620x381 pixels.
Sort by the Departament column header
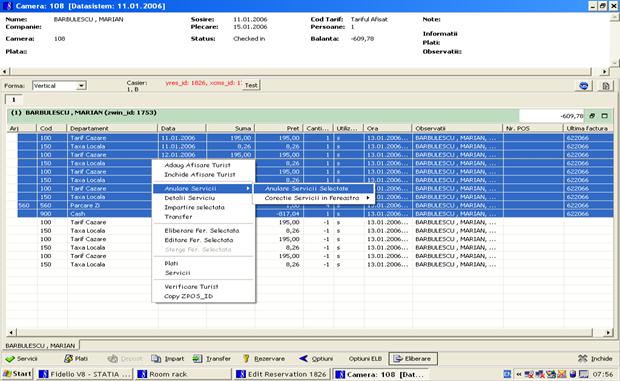112,128
